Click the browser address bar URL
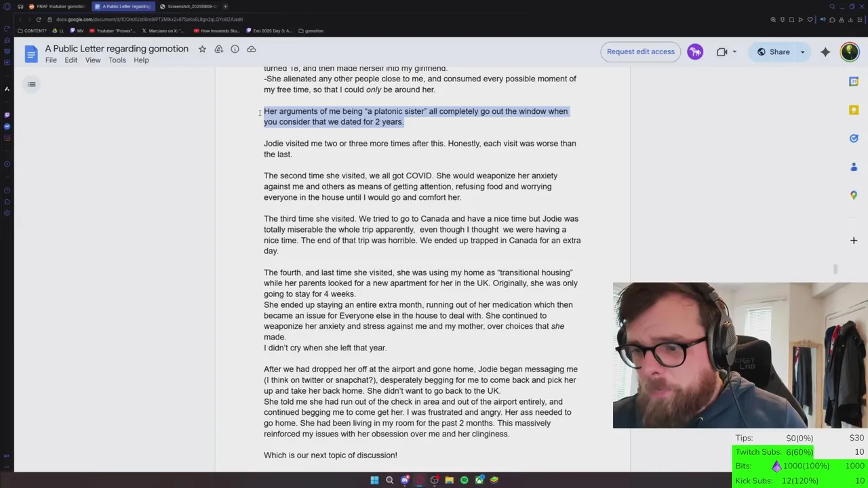The width and height of the screenshot is (868, 488). [149, 20]
